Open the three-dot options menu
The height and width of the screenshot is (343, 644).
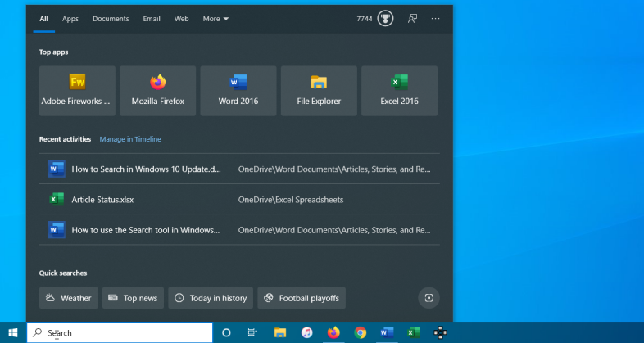(435, 19)
